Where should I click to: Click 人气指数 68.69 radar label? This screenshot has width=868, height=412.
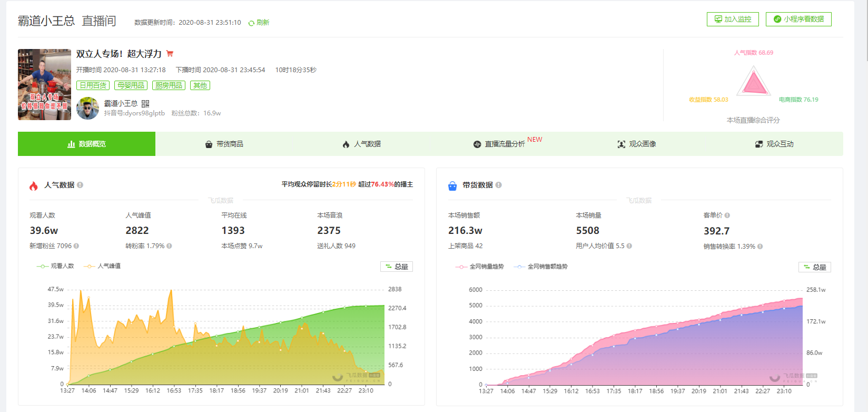[754, 53]
